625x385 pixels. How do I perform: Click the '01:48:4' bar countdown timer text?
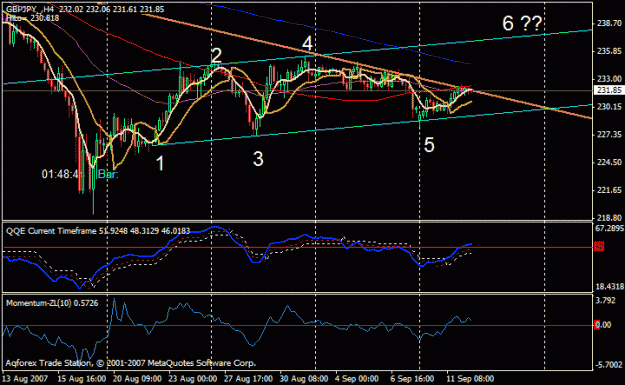tap(62, 174)
